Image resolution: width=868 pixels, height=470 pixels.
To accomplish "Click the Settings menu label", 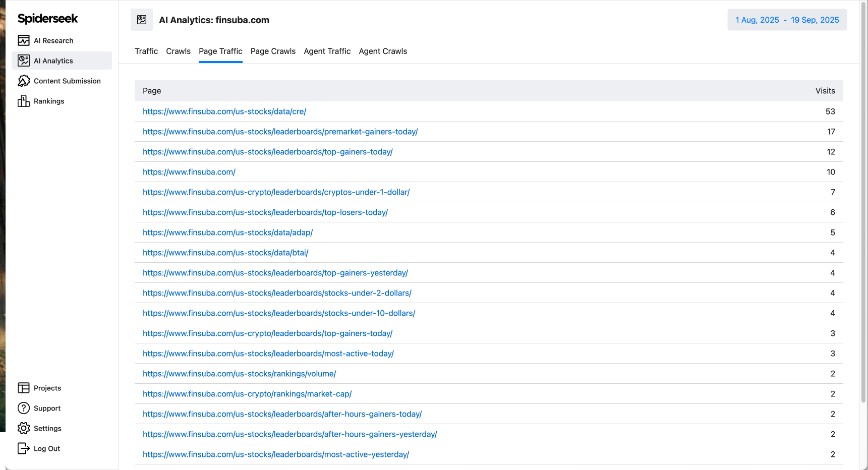I will point(47,428).
